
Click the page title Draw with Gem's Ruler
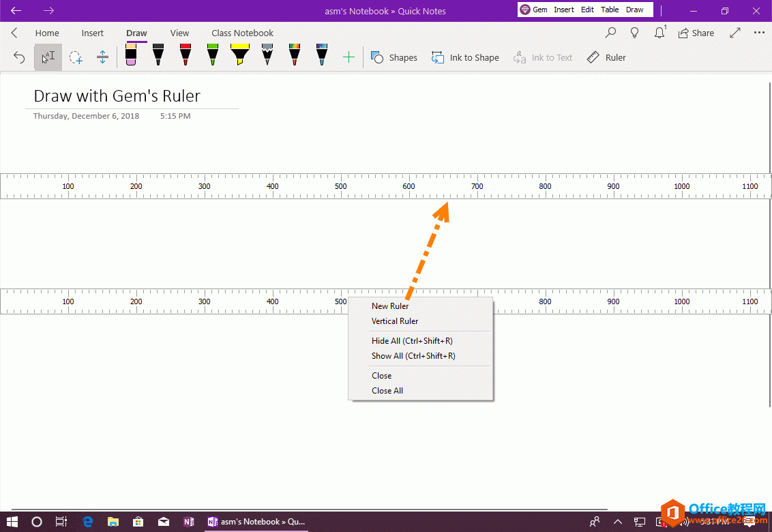tap(117, 96)
